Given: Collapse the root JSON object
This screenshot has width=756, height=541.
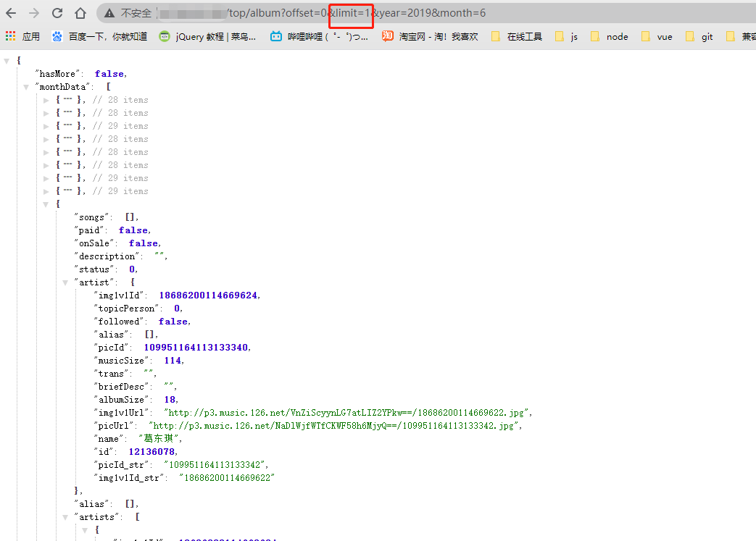Looking at the screenshot, I should point(7,60).
